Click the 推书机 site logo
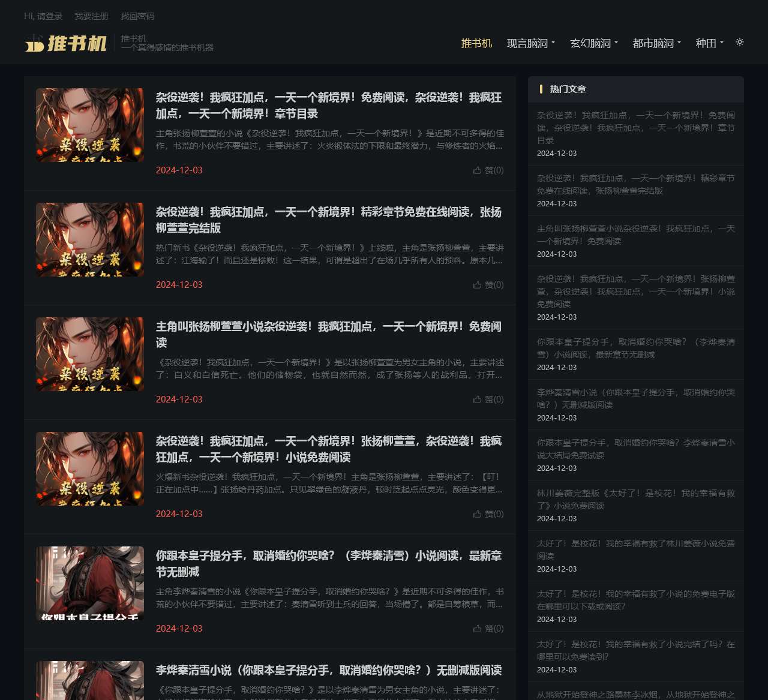 66,43
